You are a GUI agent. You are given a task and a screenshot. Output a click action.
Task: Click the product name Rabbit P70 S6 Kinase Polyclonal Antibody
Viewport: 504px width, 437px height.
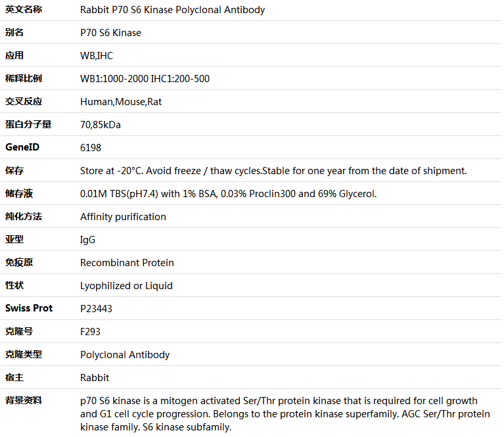[172, 10]
